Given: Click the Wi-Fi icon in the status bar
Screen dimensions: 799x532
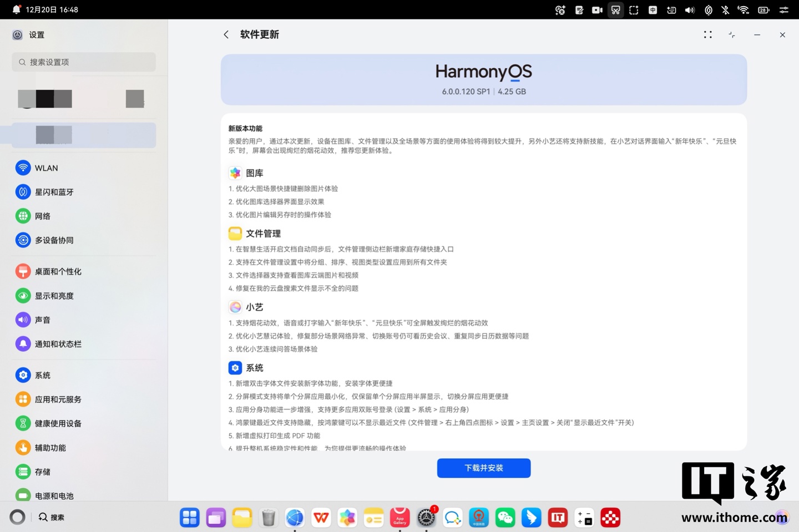Looking at the screenshot, I should click(x=744, y=9).
